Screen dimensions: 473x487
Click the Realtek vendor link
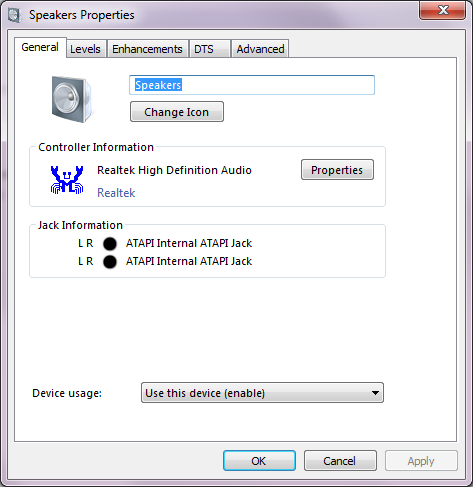[116, 193]
